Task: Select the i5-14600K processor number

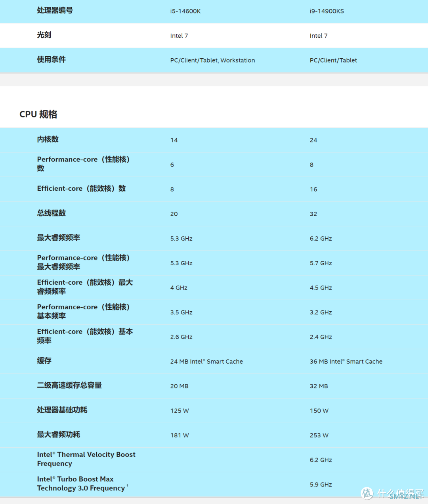Action: (185, 11)
